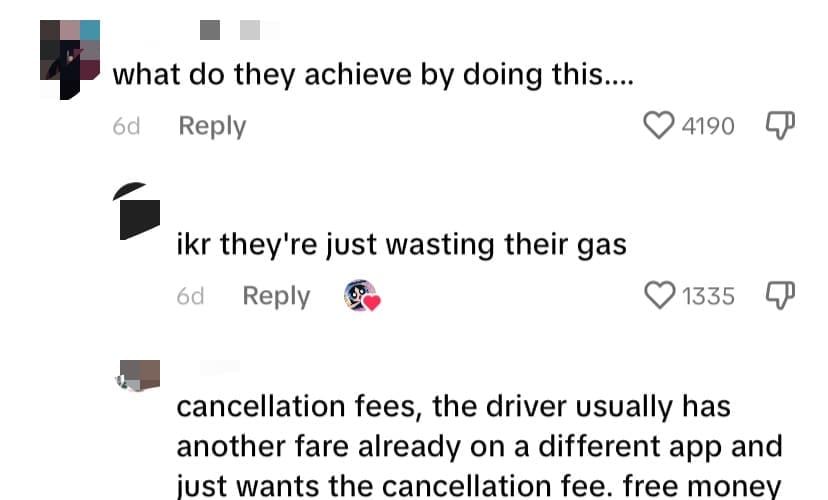This screenshot has height=500, width=828.
Task: Reply to 'what do they achieve by doing this'
Action: 212,126
